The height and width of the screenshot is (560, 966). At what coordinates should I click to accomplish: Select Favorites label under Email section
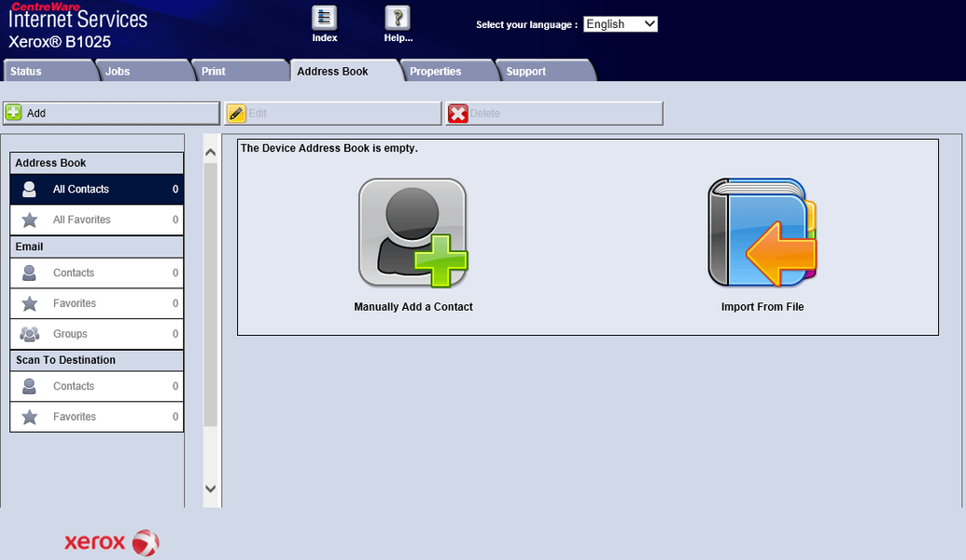tap(75, 303)
